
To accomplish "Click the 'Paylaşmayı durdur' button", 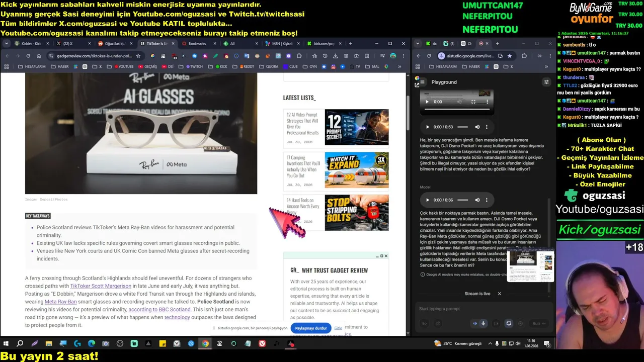I will [311, 328].
